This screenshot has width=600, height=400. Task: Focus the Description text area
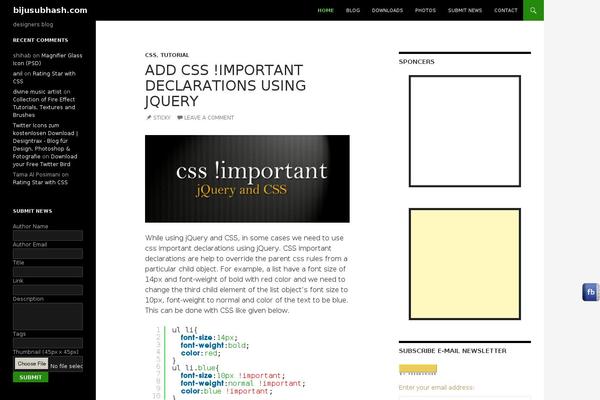[48, 317]
